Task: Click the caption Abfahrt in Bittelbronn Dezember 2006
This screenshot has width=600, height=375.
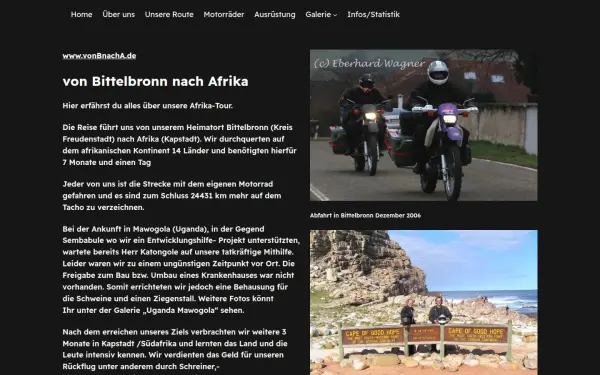Action: tap(365, 215)
